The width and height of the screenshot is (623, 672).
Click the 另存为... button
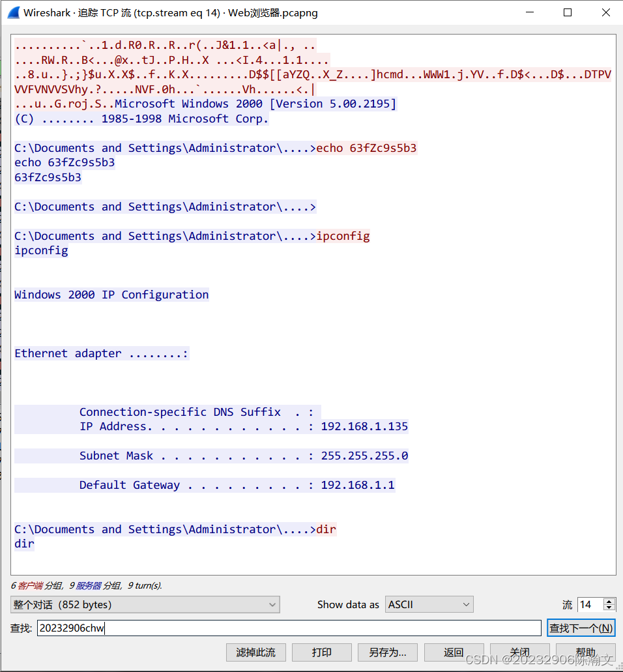click(387, 652)
